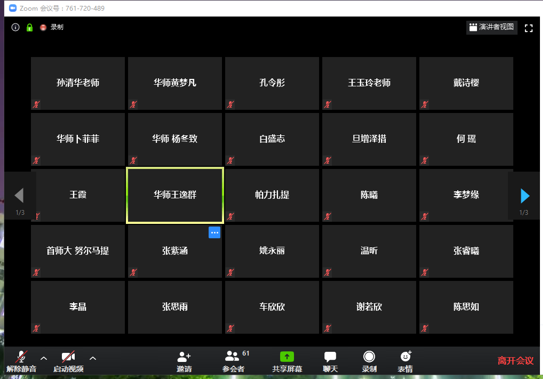Viewport: 543px width, 379px height.
Task: Select the 王霞 video tile
Action: (x=78, y=195)
